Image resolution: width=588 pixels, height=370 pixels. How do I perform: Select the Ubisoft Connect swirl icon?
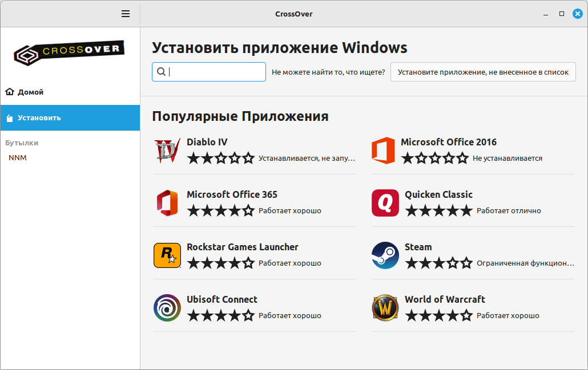click(167, 308)
